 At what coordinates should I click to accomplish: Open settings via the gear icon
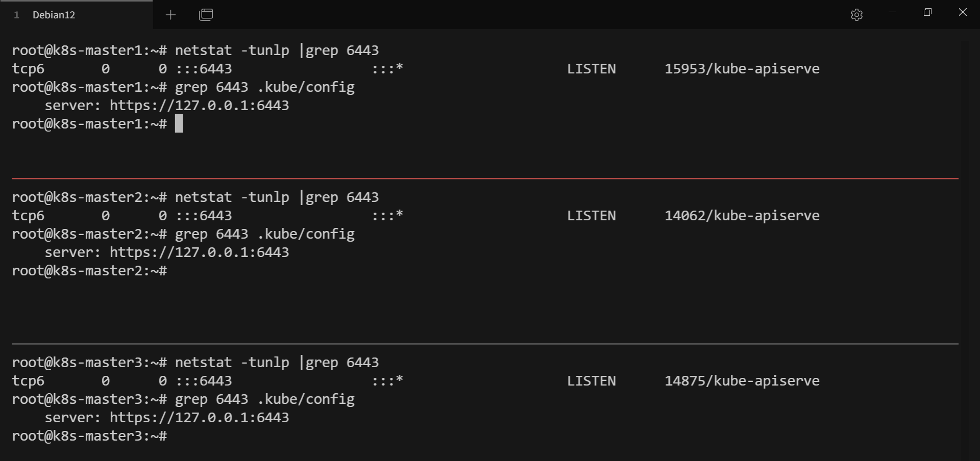[856, 15]
